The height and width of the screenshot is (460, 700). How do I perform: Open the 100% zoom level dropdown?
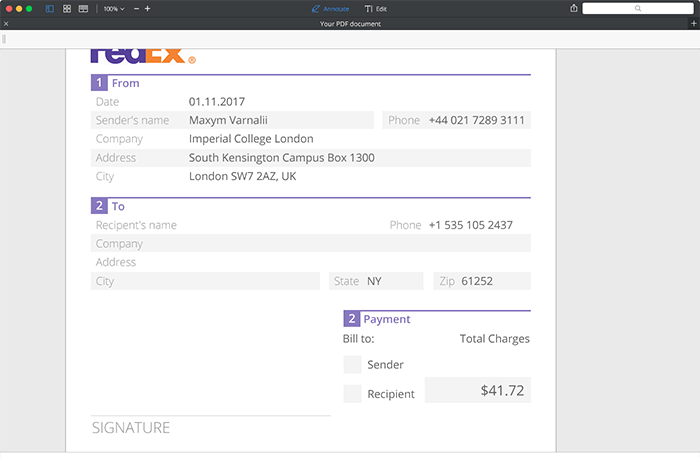(114, 9)
